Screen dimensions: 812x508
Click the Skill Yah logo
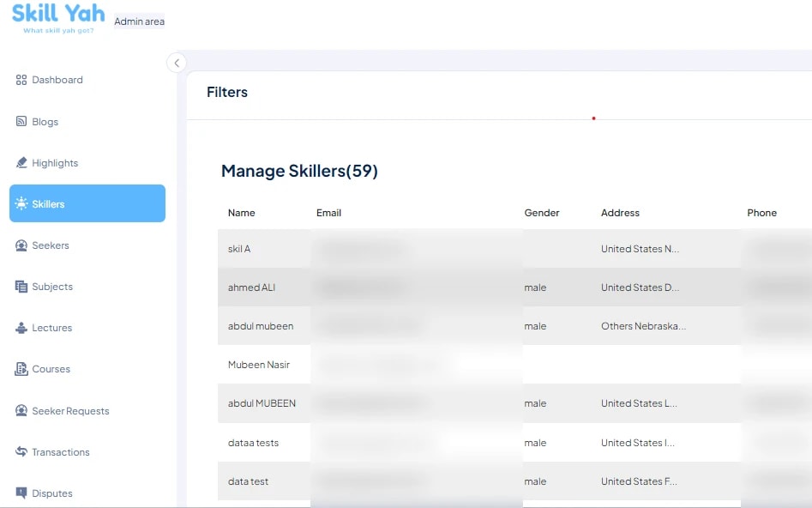click(58, 19)
